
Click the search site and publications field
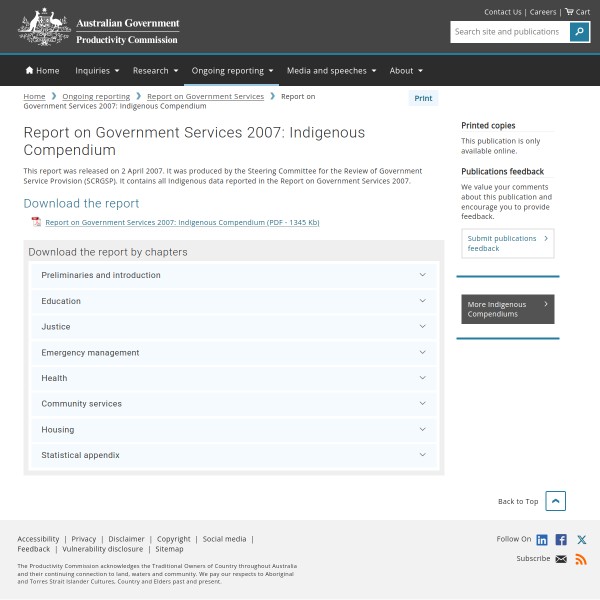point(510,32)
